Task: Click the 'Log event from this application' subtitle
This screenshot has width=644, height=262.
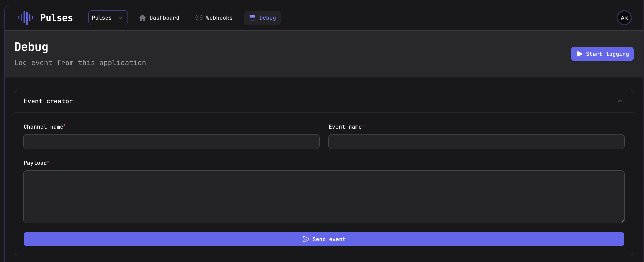Action: pyautogui.click(x=80, y=63)
